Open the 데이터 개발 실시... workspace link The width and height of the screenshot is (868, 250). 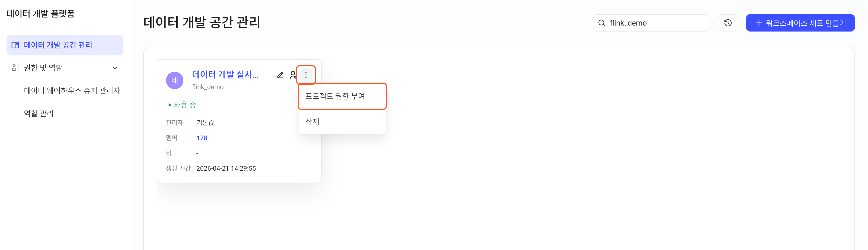click(x=225, y=74)
